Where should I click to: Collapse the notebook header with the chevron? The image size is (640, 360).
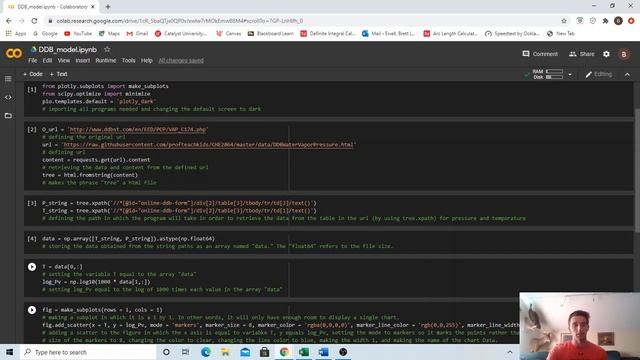[627, 74]
